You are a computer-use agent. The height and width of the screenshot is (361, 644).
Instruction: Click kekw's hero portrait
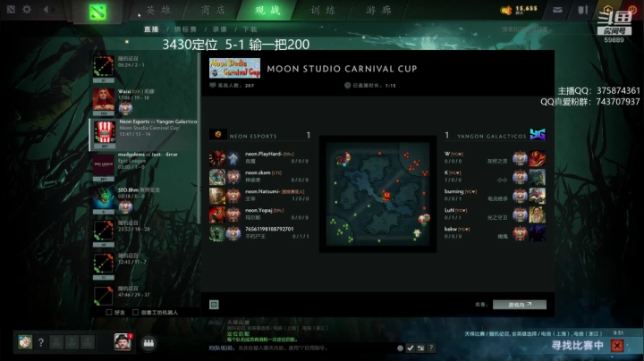click(538, 234)
